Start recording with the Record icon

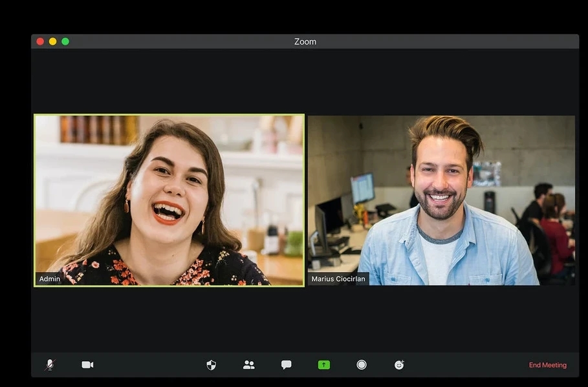362,365
